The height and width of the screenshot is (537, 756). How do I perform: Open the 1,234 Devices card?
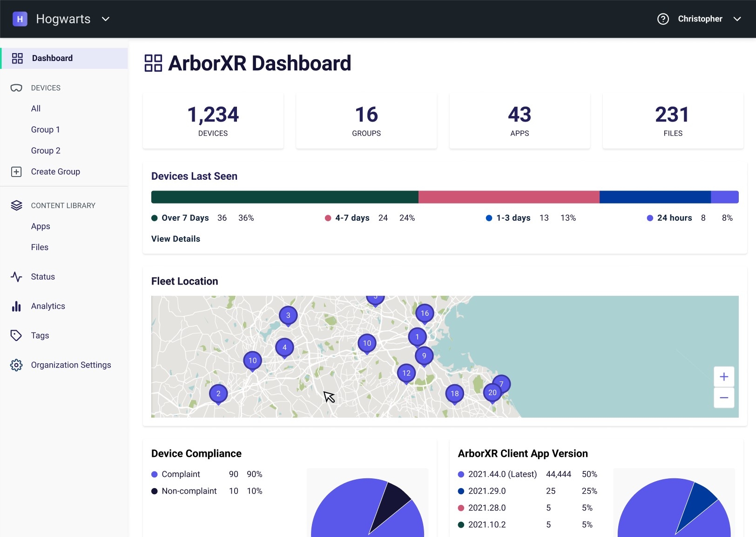coord(213,121)
